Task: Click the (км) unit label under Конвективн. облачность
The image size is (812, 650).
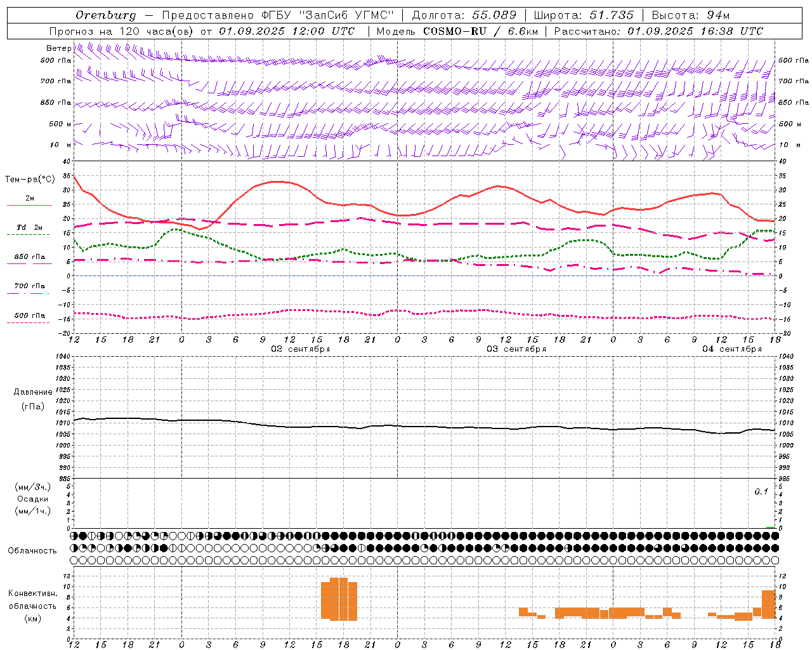Action: [33, 618]
